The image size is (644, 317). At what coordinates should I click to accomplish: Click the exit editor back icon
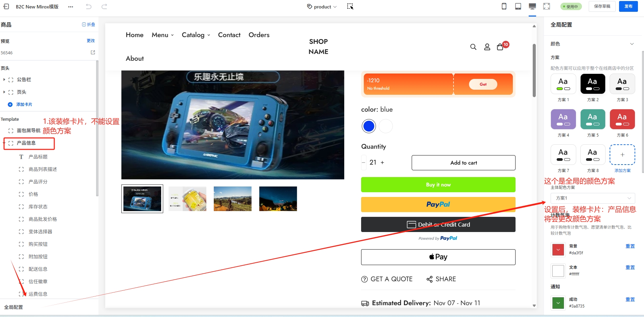pos(6,6)
